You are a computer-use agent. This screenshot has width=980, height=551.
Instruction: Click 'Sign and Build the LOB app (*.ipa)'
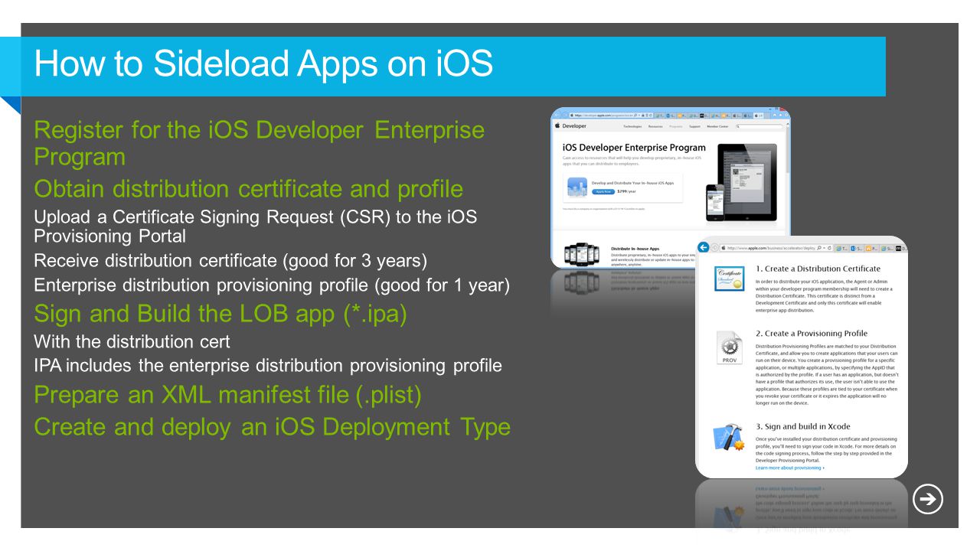point(221,314)
